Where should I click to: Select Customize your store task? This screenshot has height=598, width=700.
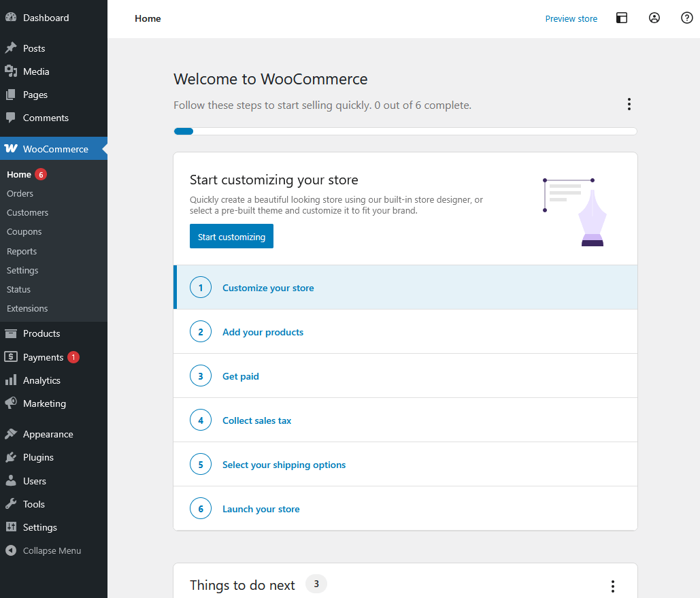405,287
